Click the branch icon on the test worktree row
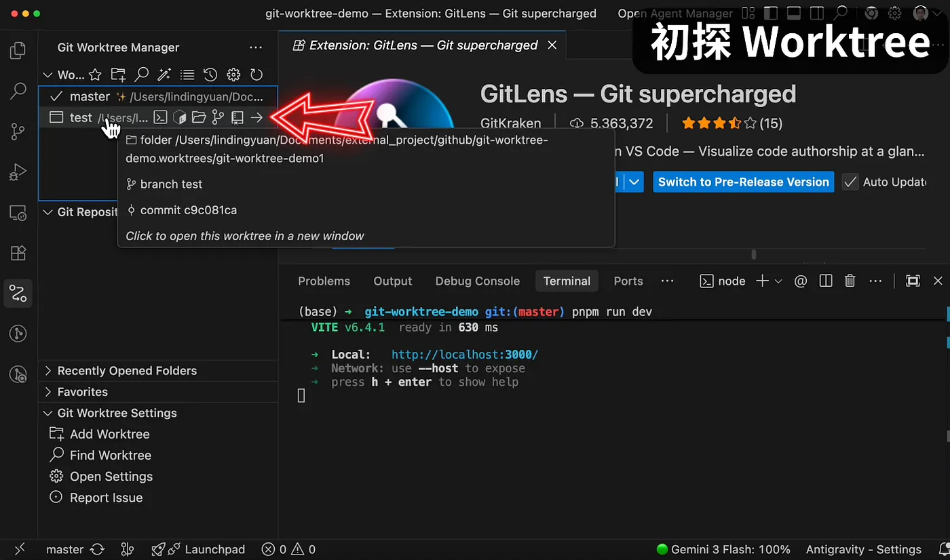950x560 pixels. 218,118
